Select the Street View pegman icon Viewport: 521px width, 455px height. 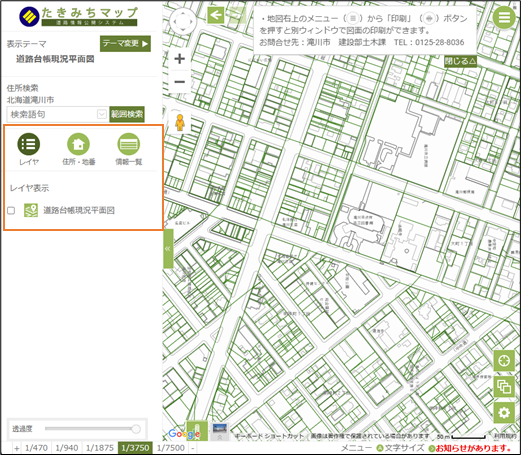pos(180,122)
